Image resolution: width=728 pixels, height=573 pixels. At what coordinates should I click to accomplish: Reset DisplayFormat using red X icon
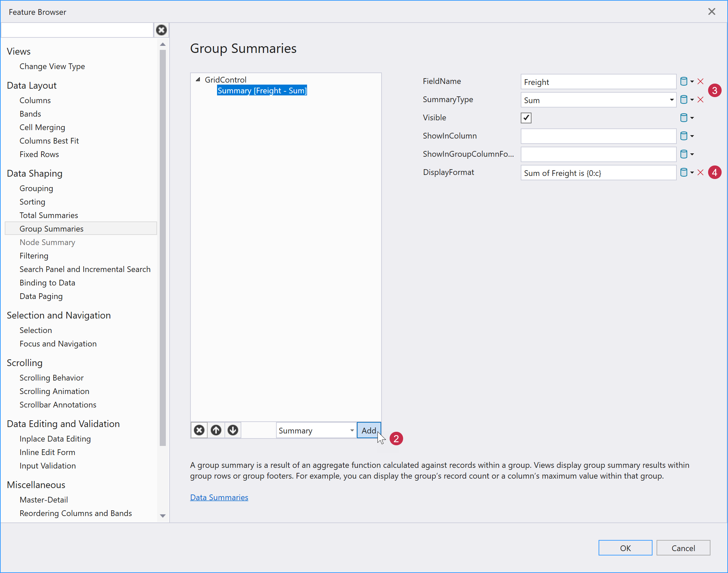point(700,173)
